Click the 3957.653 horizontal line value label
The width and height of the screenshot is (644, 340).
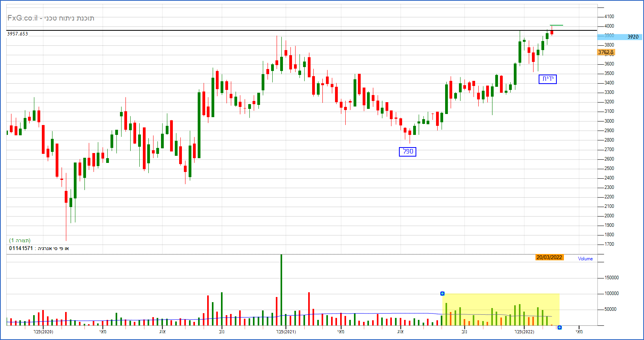(x=18, y=34)
